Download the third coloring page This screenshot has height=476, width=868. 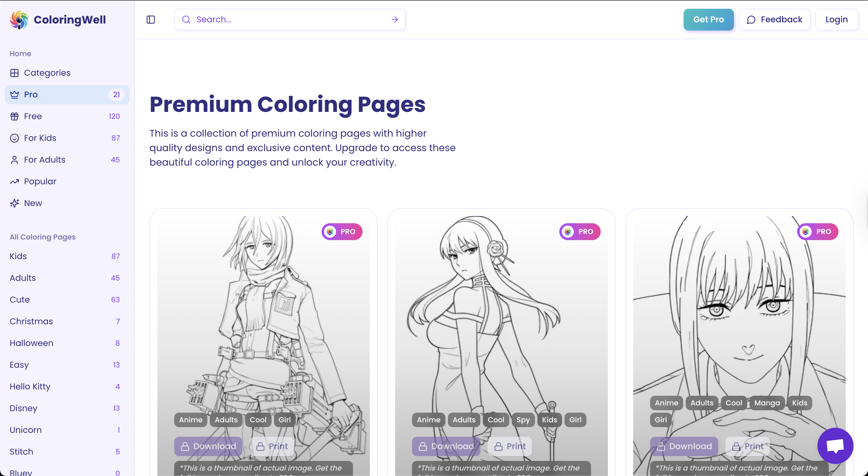684,446
